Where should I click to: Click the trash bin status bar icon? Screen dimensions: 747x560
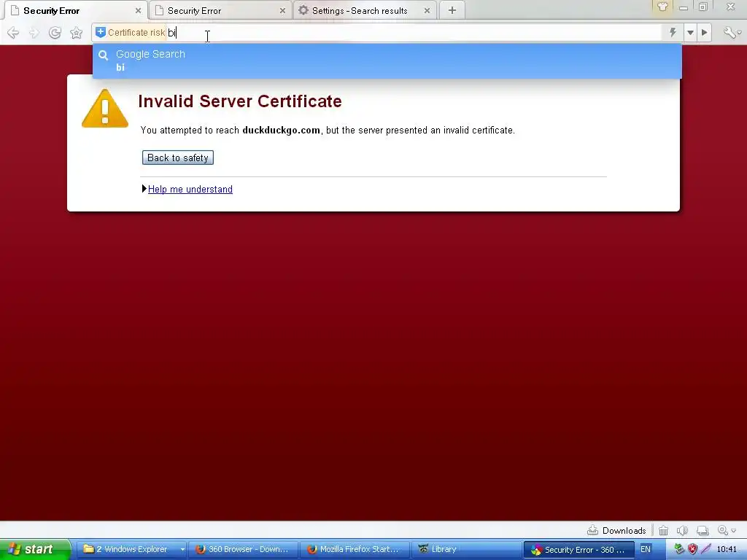pyautogui.click(x=663, y=530)
